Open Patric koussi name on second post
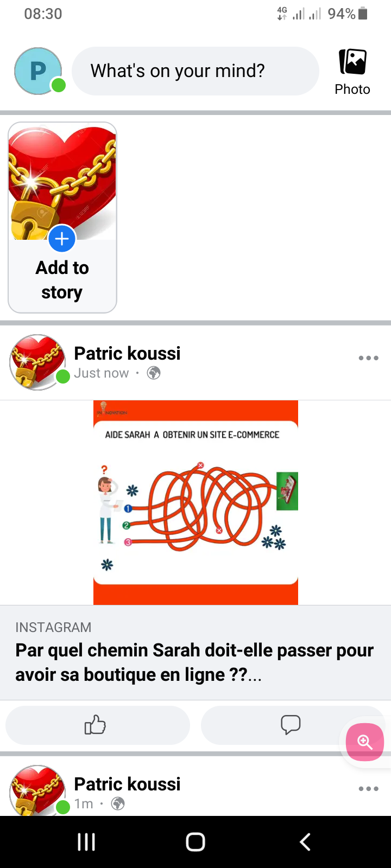The image size is (391, 868). (x=127, y=784)
